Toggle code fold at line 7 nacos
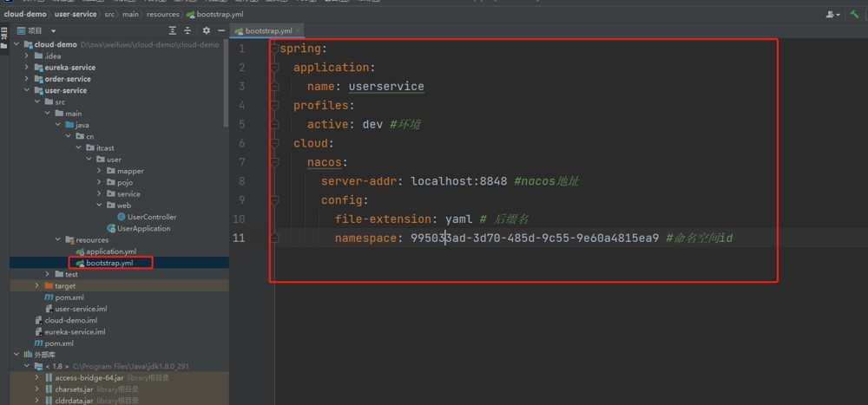The image size is (868, 405). tap(274, 162)
